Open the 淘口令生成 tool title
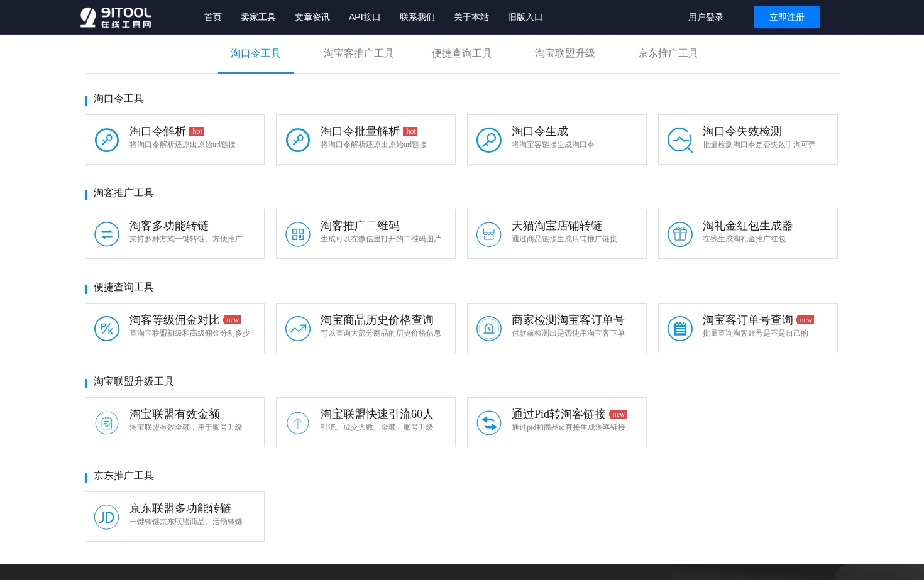 [540, 131]
